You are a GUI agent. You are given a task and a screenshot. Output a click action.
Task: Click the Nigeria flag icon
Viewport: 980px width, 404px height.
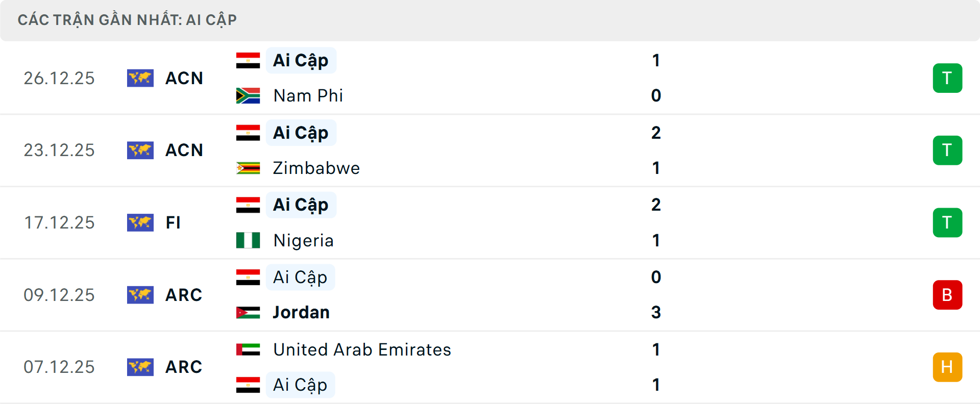pos(248,240)
